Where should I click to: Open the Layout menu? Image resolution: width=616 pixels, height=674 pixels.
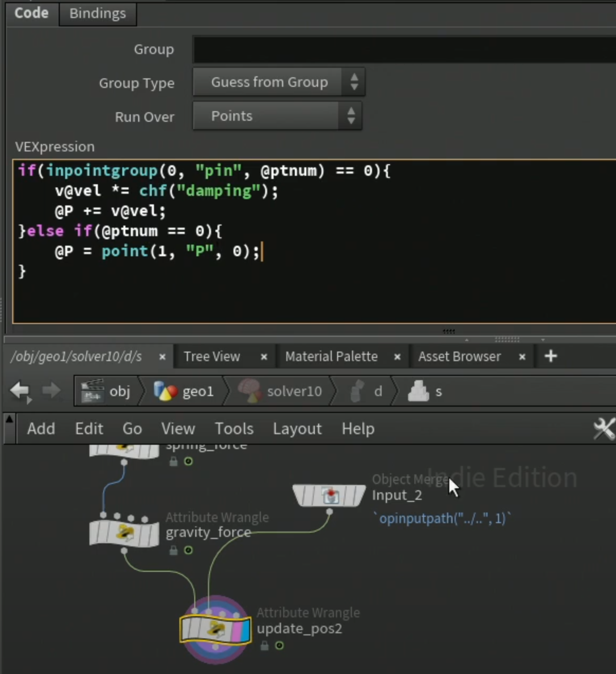tap(297, 429)
